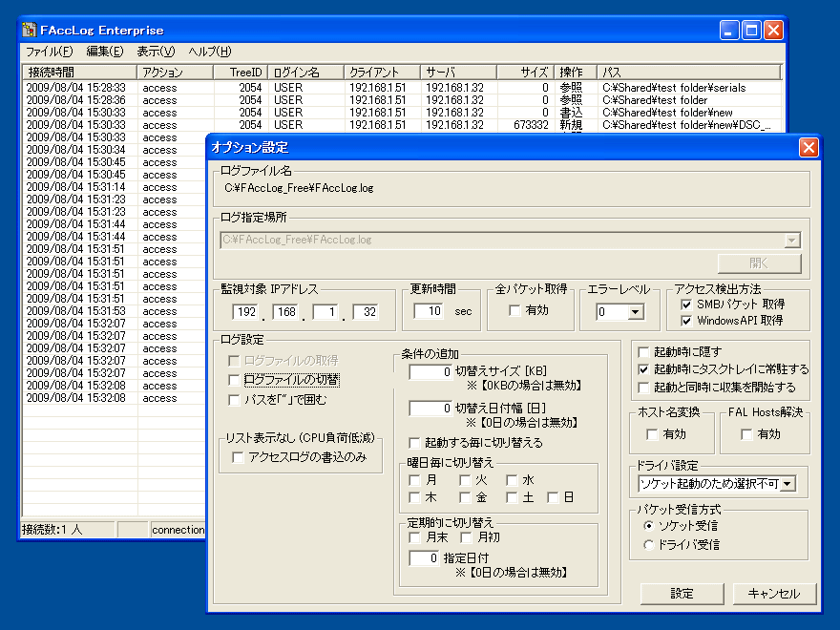840x630 pixels.
Task: Select the log row at 2009/08/04 15:28:33
Action: pos(402,88)
